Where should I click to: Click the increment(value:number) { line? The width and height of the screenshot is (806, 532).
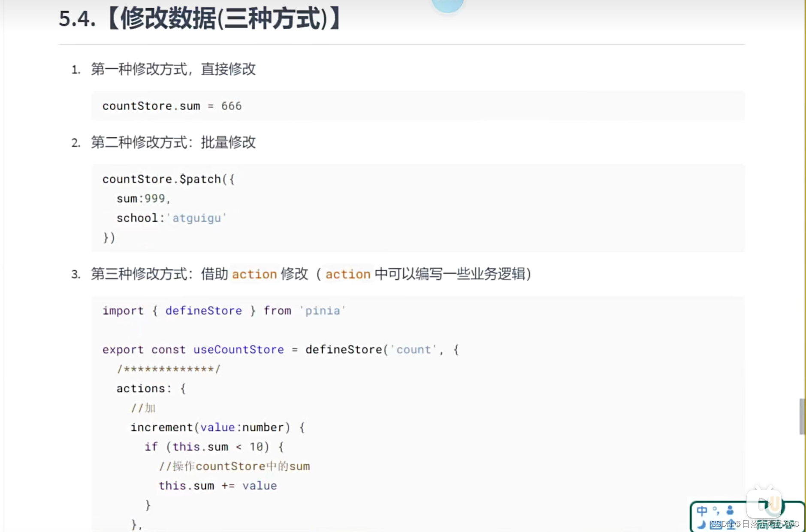click(217, 427)
